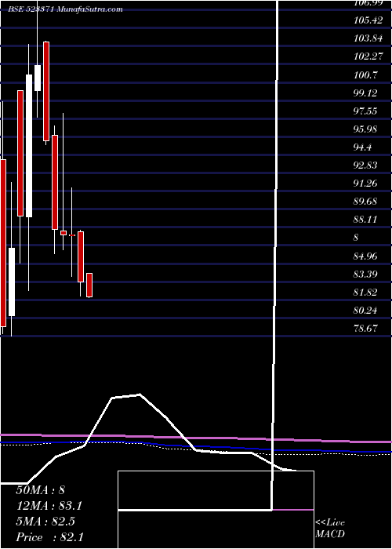Click the 88.11 price axis label
This screenshot has width=392, height=549.
tap(366, 220)
